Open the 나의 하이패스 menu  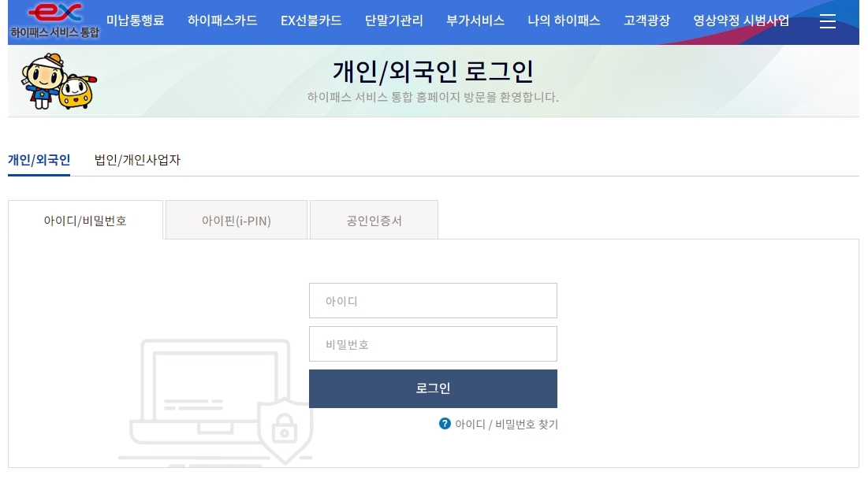(564, 20)
